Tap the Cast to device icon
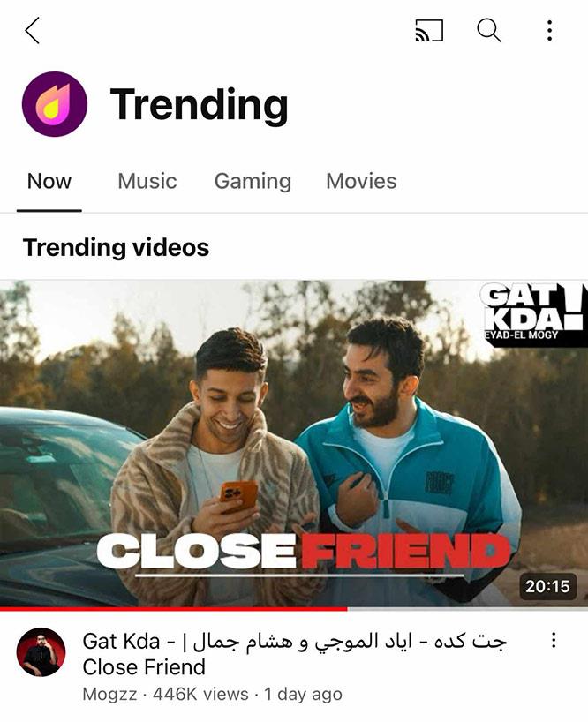 point(429,30)
